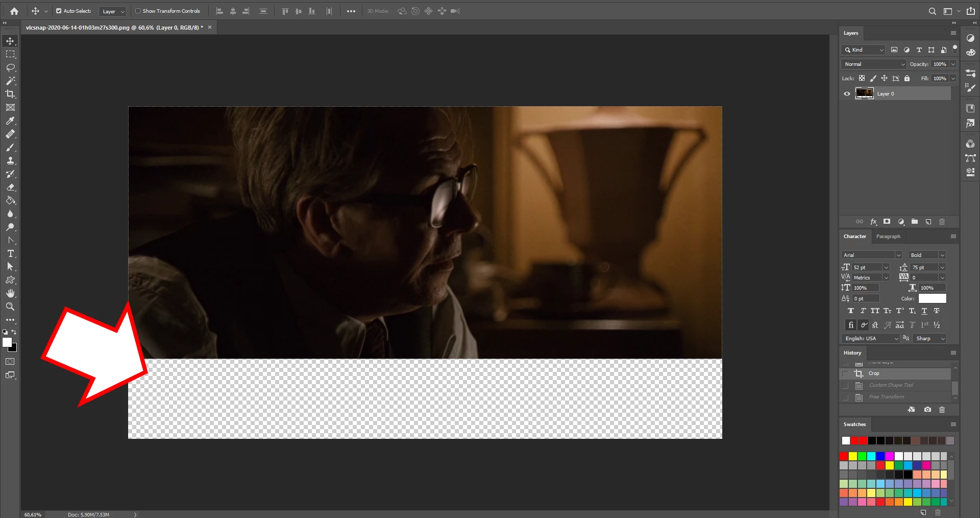
Task: Toggle lock position icon
Action: pyautogui.click(x=884, y=78)
